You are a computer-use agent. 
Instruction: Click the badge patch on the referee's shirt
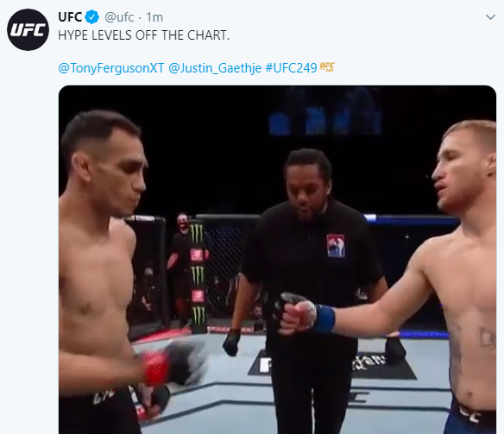pos(336,246)
